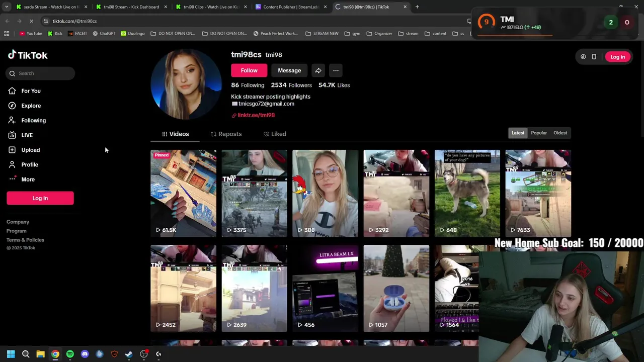Open the Company footer link
This screenshot has width=644, height=362.
[18, 222]
